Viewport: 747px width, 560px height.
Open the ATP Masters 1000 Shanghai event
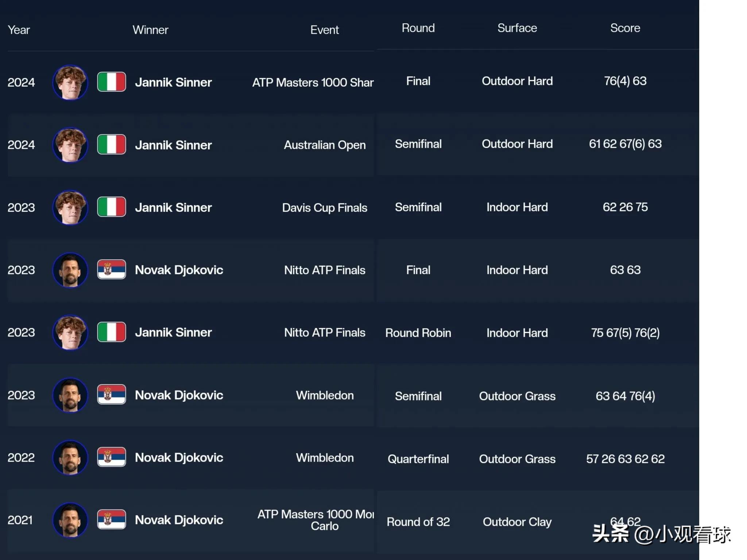[x=313, y=82]
